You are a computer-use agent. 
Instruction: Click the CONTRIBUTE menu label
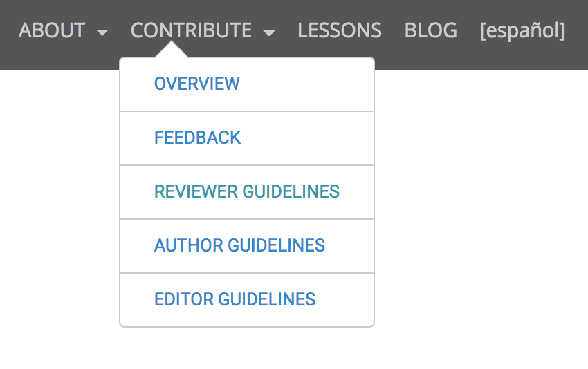click(191, 30)
